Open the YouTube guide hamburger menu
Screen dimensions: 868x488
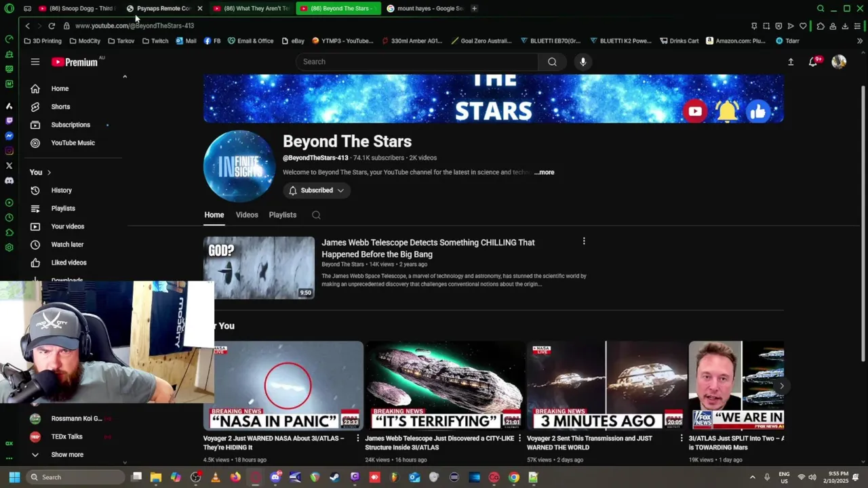coord(35,62)
